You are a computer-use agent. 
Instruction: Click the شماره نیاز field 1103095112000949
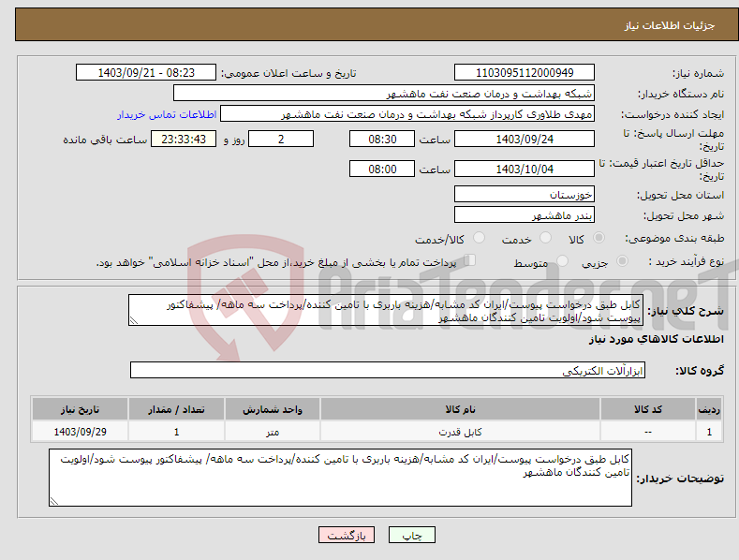coord(525,73)
